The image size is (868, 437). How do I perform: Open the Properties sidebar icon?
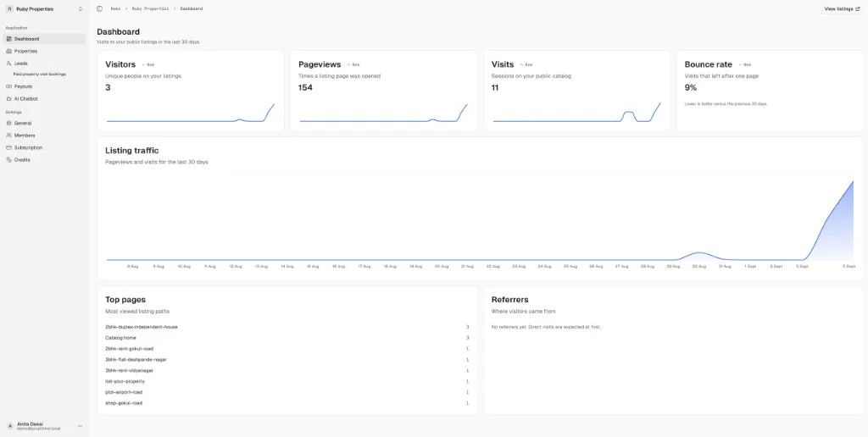point(8,51)
